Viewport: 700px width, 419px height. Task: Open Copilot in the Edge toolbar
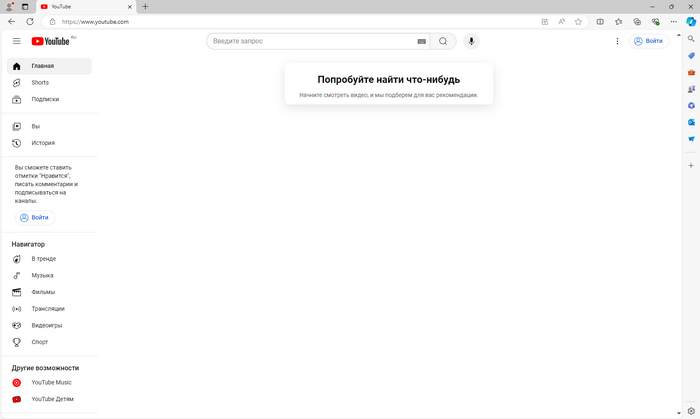(x=691, y=21)
